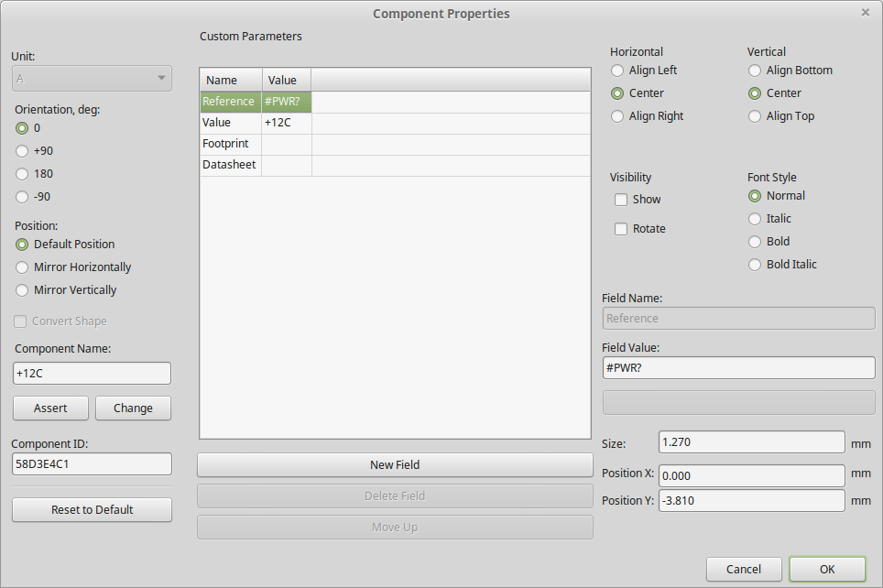Select Mirror Vertically option

coord(23,290)
